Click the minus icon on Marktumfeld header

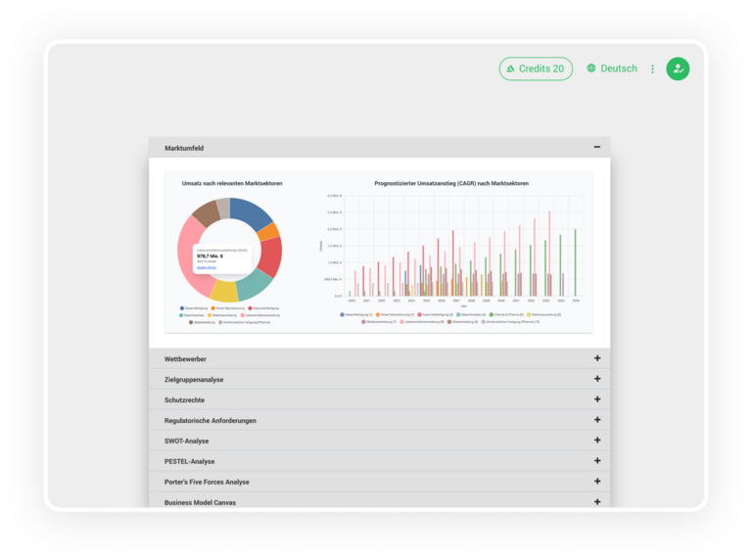(x=597, y=148)
